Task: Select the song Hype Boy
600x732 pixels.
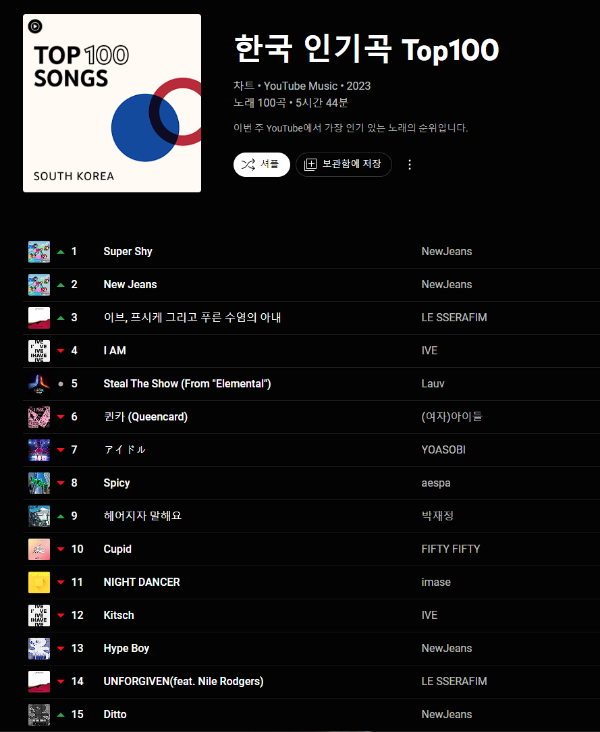Action: [126, 648]
